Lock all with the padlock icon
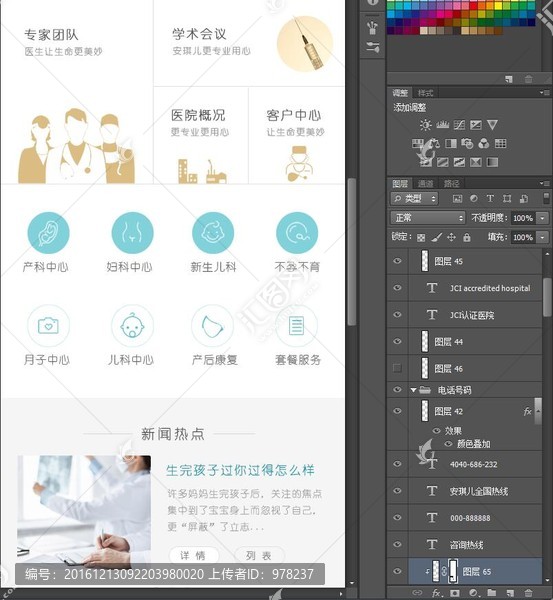The width and height of the screenshot is (553, 600). click(x=467, y=237)
